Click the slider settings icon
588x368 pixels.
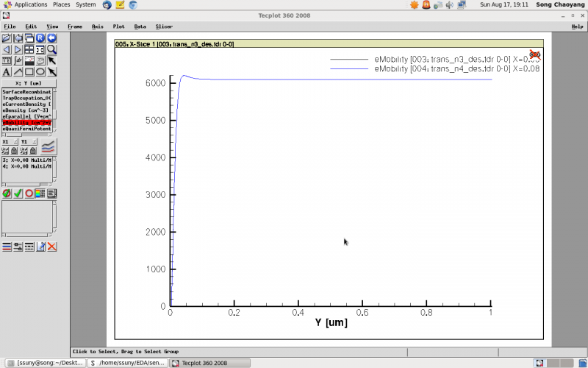click(x=18, y=247)
